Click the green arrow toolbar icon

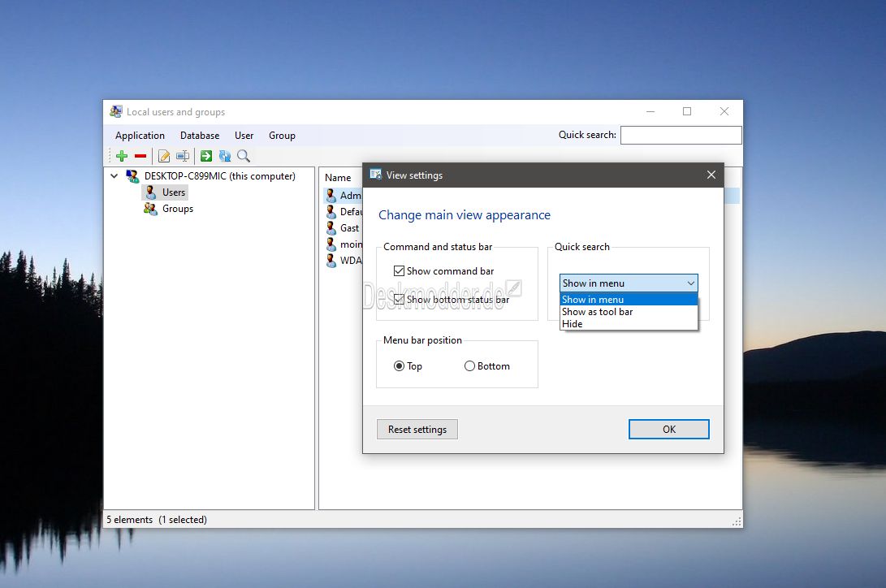click(x=206, y=156)
